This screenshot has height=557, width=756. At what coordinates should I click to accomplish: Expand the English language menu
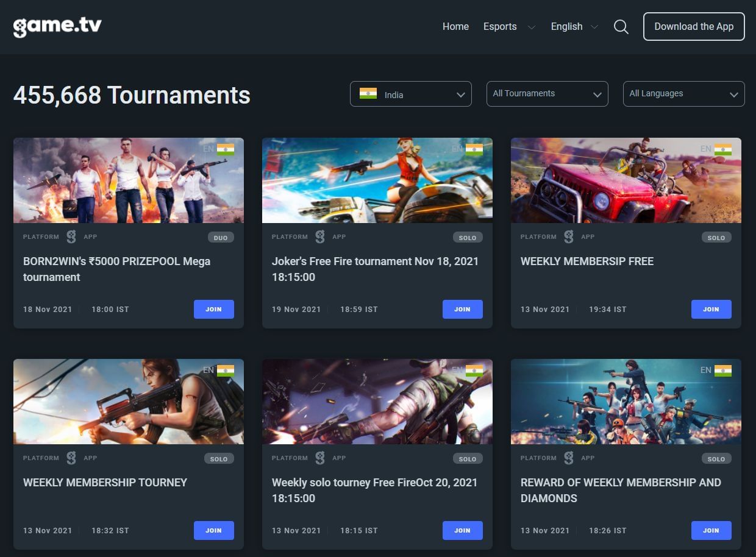tap(574, 27)
